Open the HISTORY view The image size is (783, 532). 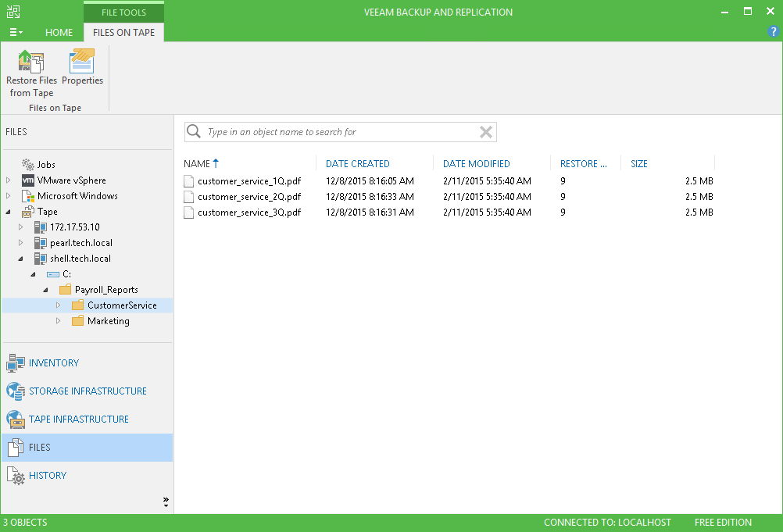tap(87, 476)
